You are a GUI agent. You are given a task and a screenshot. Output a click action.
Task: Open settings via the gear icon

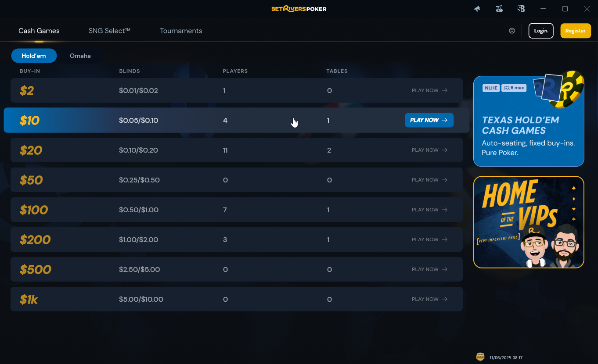pyautogui.click(x=512, y=31)
